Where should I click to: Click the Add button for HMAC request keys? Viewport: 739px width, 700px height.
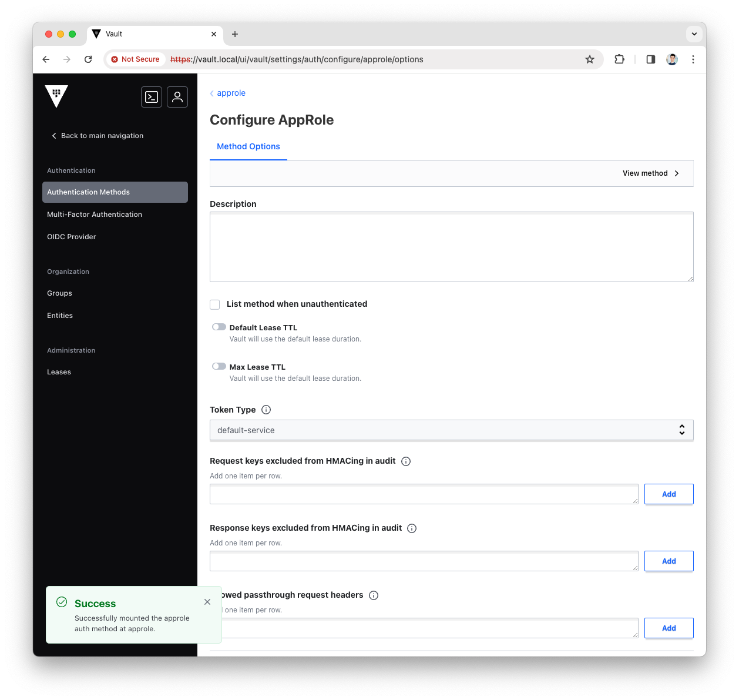pos(669,494)
